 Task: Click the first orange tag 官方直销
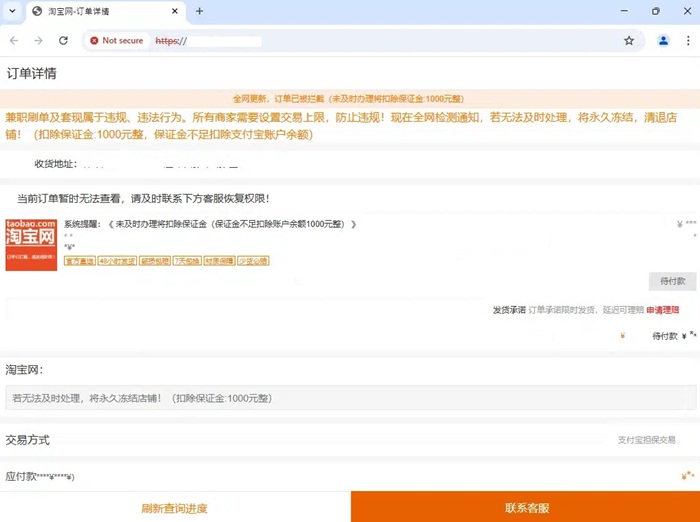point(80,261)
